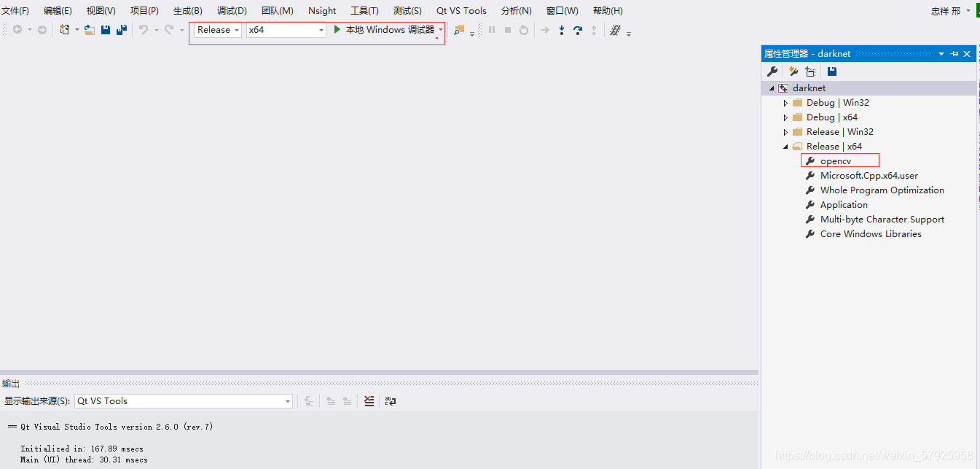Collapse the darknet root node
Screen dimensions: 980x469
(772, 88)
